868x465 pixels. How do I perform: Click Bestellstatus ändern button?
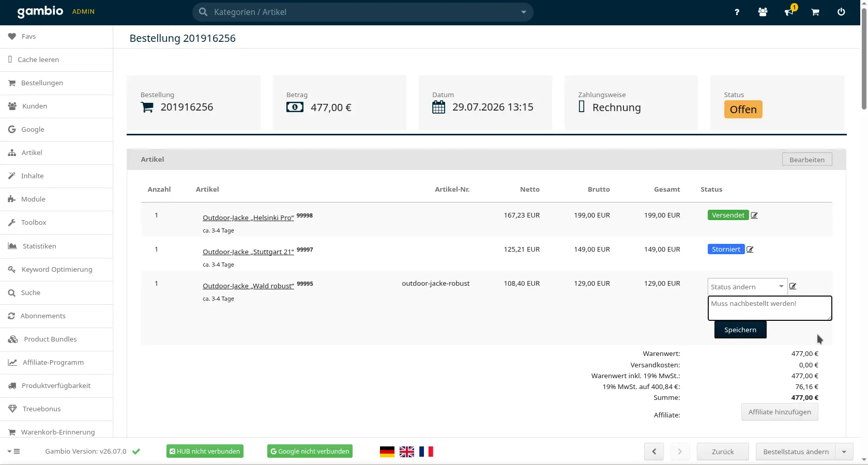[x=796, y=452]
